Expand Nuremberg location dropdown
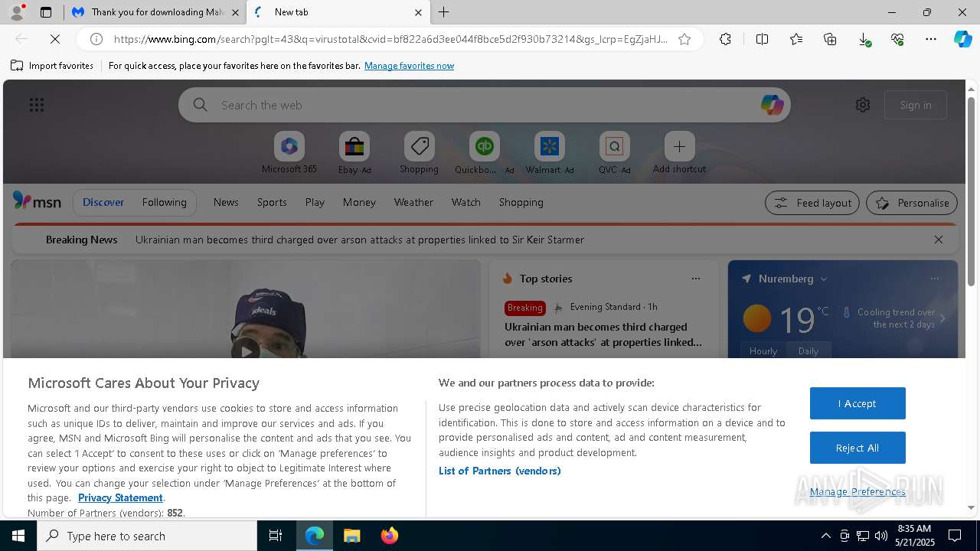Screen dimensions: 980x551 [824, 279]
